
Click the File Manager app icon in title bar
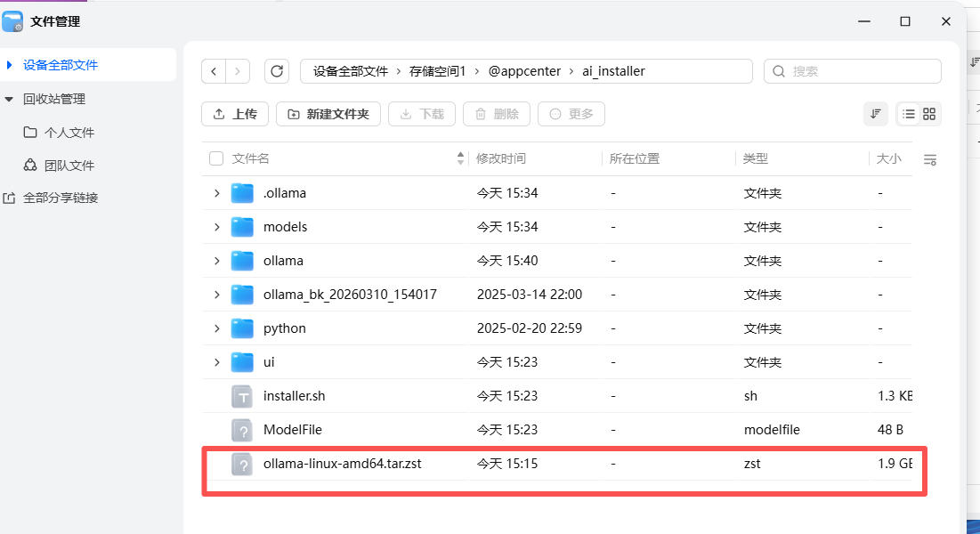tap(12, 21)
